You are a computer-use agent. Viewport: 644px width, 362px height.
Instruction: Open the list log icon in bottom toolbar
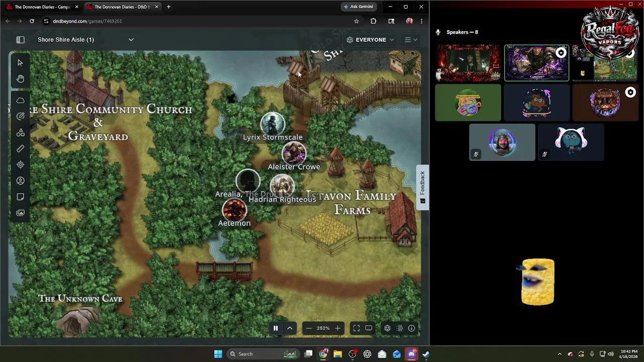(399, 328)
